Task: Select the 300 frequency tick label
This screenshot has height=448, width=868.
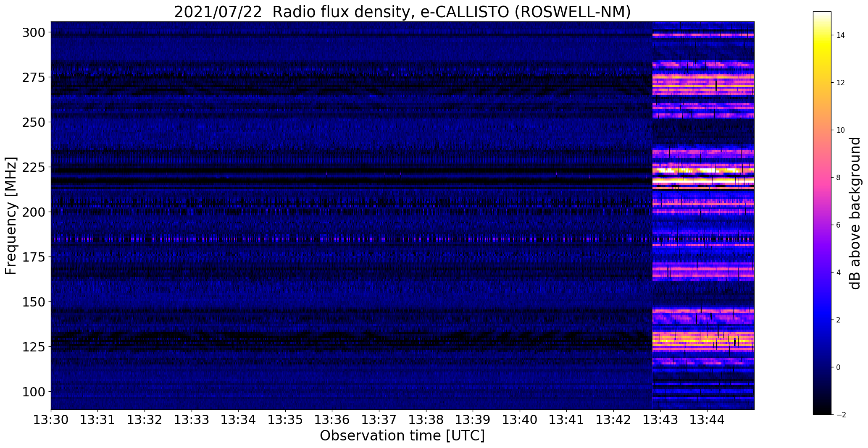Action: [x=34, y=32]
